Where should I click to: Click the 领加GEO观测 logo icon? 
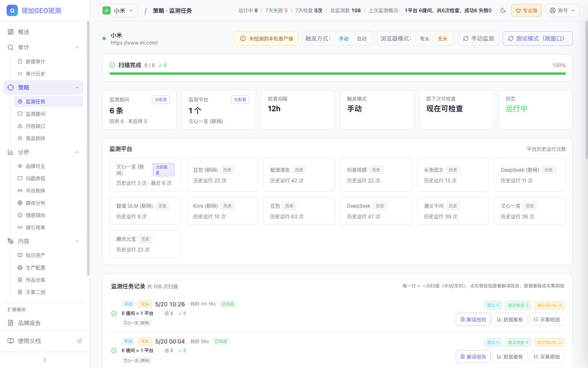pos(12,11)
